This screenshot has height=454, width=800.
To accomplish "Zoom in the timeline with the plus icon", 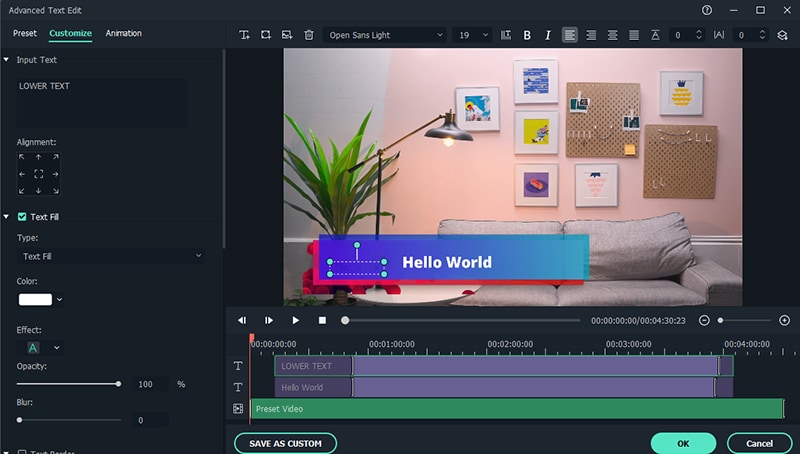I will coord(784,320).
